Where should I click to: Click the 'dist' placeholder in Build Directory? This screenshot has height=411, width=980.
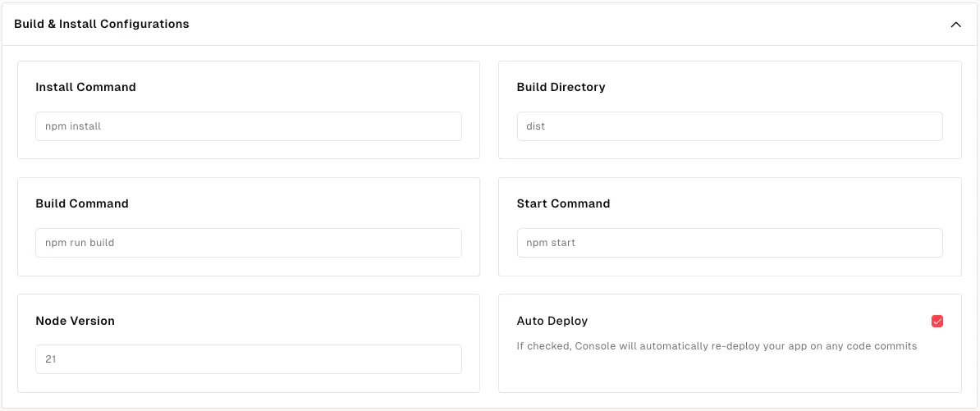pyautogui.click(x=535, y=126)
